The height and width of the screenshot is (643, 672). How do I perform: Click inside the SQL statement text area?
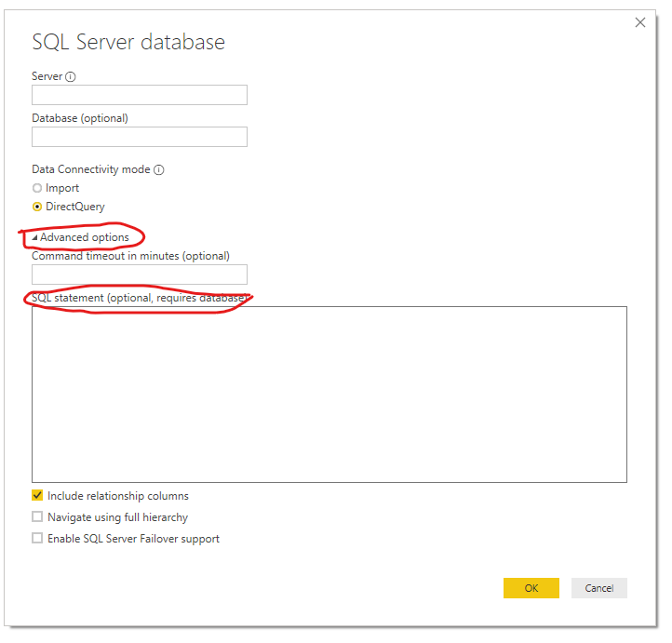click(x=329, y=395)
